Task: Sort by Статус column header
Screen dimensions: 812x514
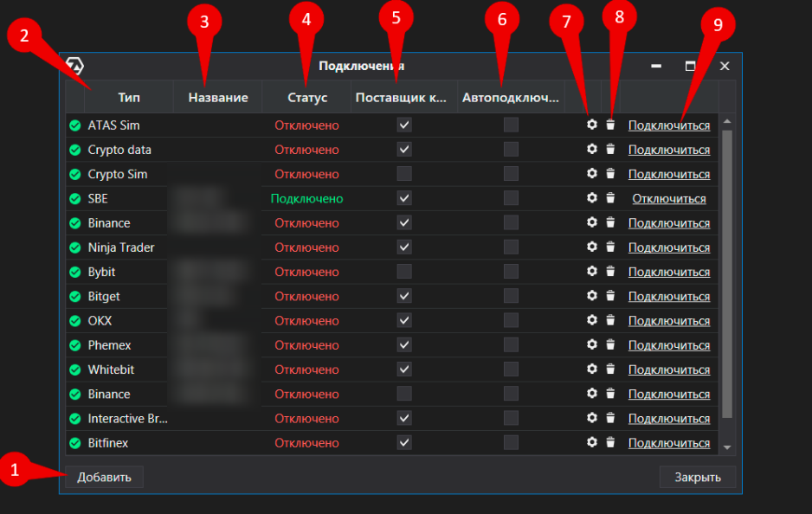Action: click(x=307, y=97)
